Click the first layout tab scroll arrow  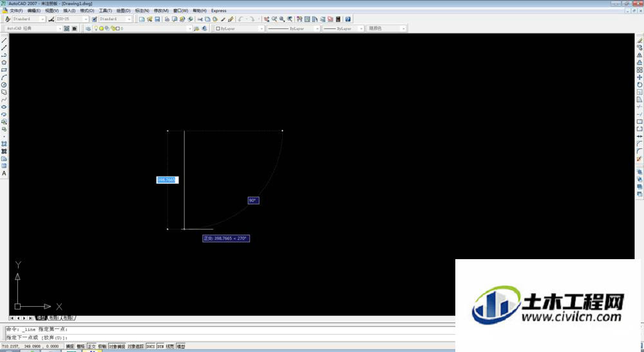[x=12, y=318]
